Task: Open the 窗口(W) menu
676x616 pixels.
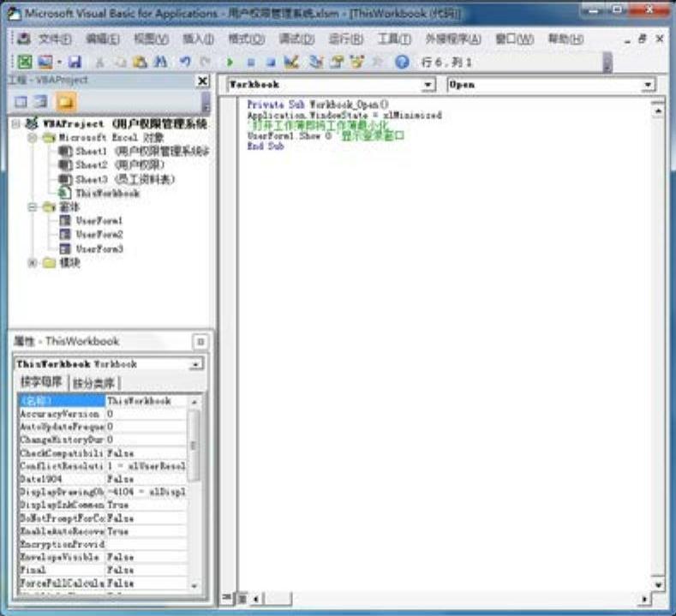Action: 514,39
